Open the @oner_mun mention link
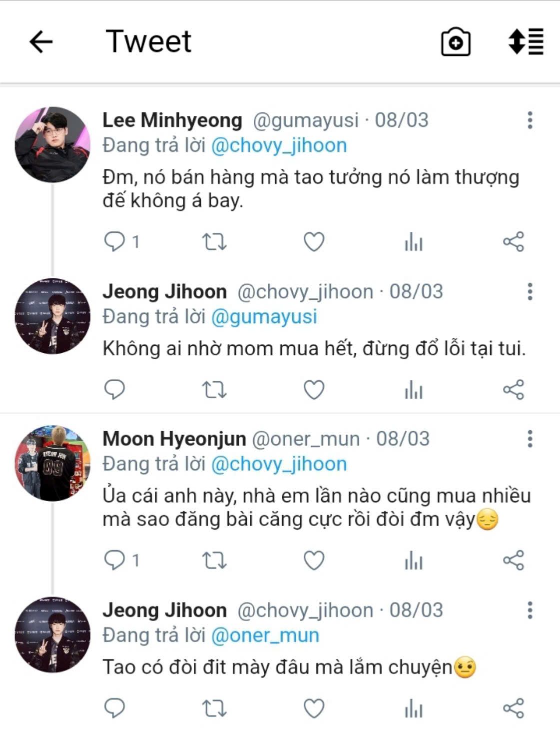The height and width of the screenshot is (730, 560). click(265, 636)
